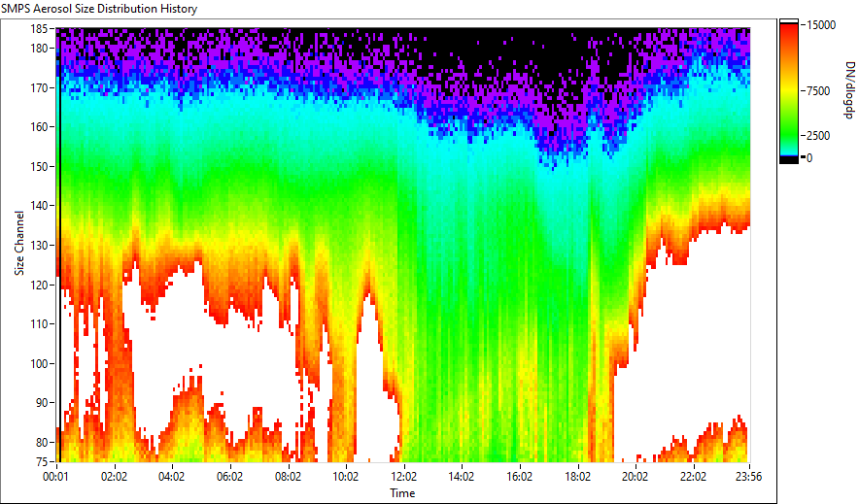The width and height of the screenshot is (859, 504).
Task: Click the 14:02 time tick label
Action: (462, 477)
